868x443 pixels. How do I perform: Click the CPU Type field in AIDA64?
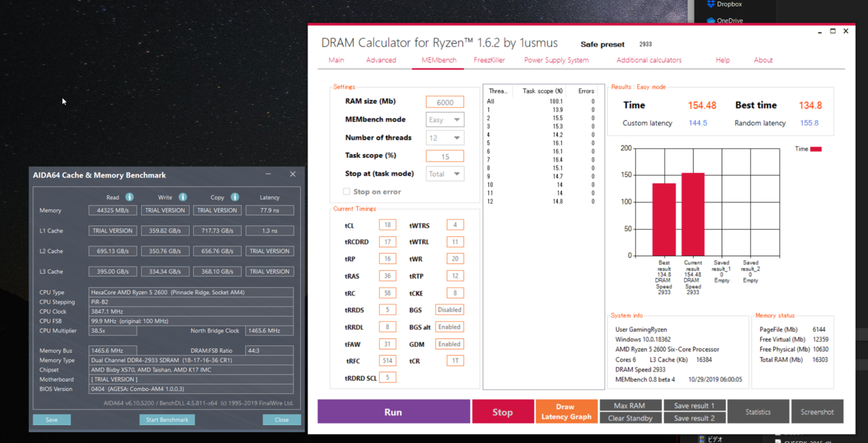click(191, 293)
